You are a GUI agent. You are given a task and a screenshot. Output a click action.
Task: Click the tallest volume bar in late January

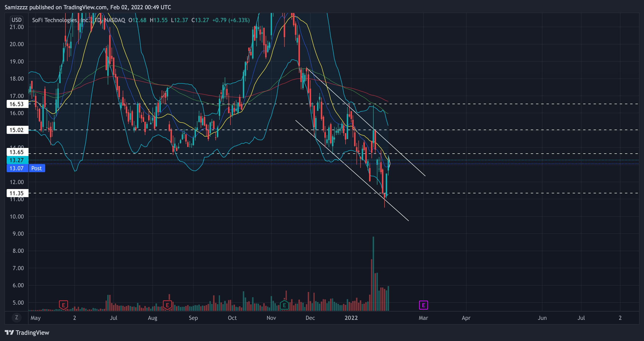point(373,273)
